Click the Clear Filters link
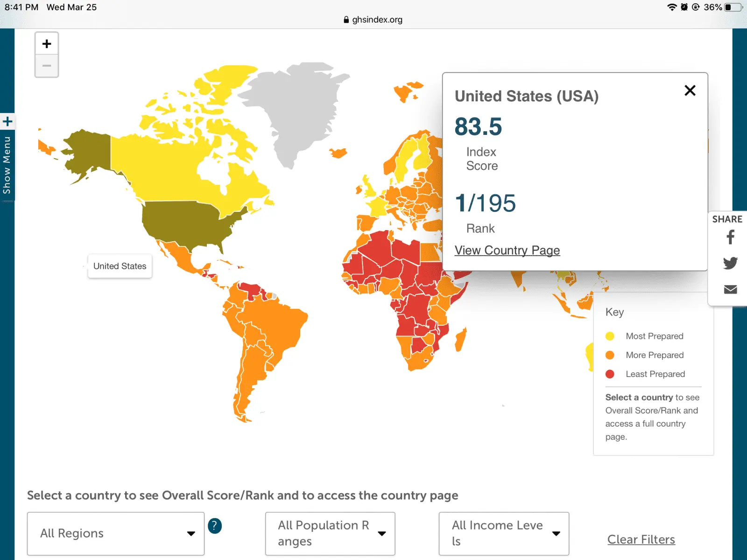 click(x=641, y=539)
